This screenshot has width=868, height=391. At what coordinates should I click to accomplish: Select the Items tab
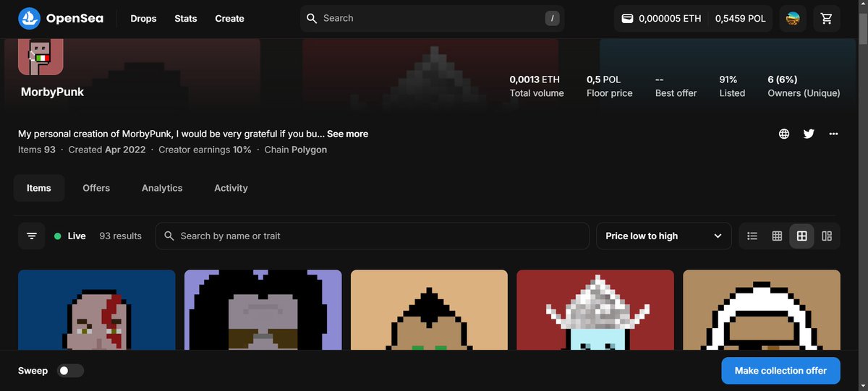[39, 188]
